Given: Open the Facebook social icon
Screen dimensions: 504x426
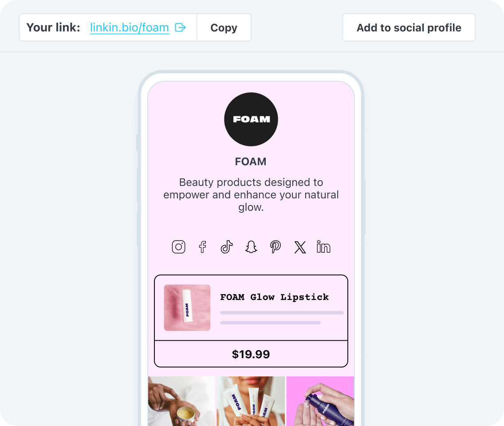Looking at the screenshot, I should coord(202,247).
